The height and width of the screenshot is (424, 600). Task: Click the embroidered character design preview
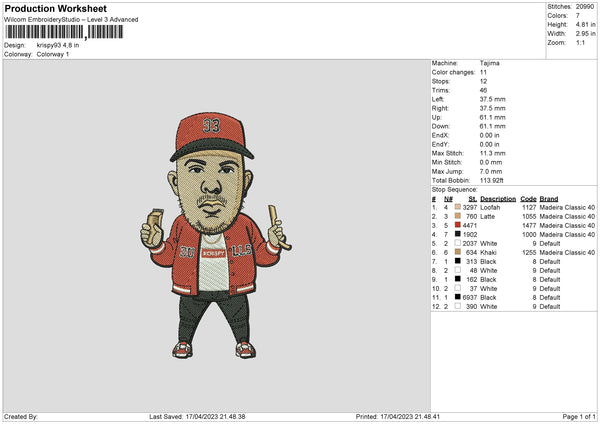(215, 235)
